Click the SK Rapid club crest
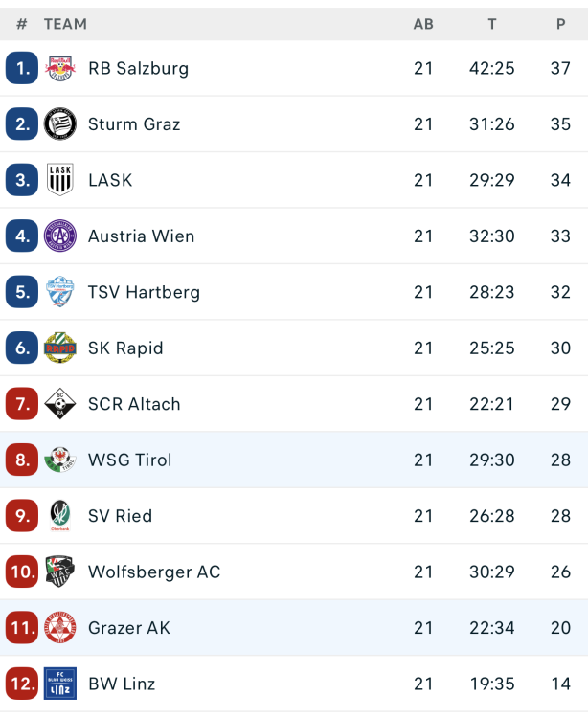Image resolution: width=588 pixels, height=718 pixels. click(59, 348)
